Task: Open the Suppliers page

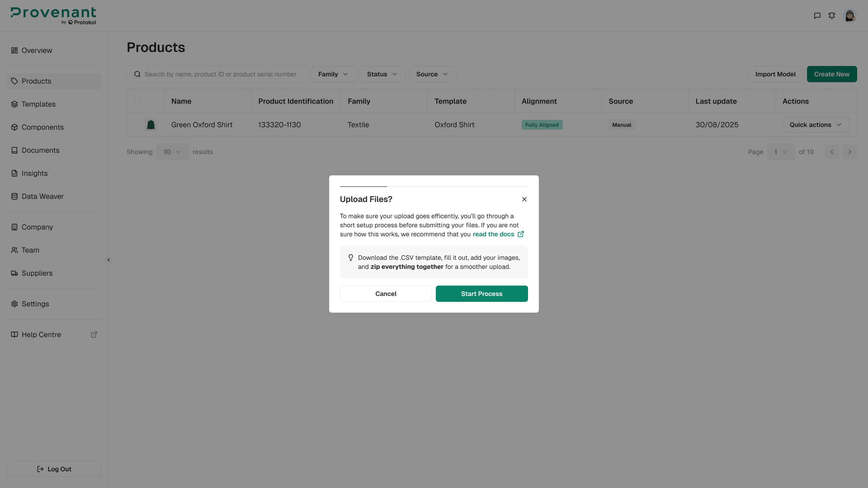Action: click(54, 273)
